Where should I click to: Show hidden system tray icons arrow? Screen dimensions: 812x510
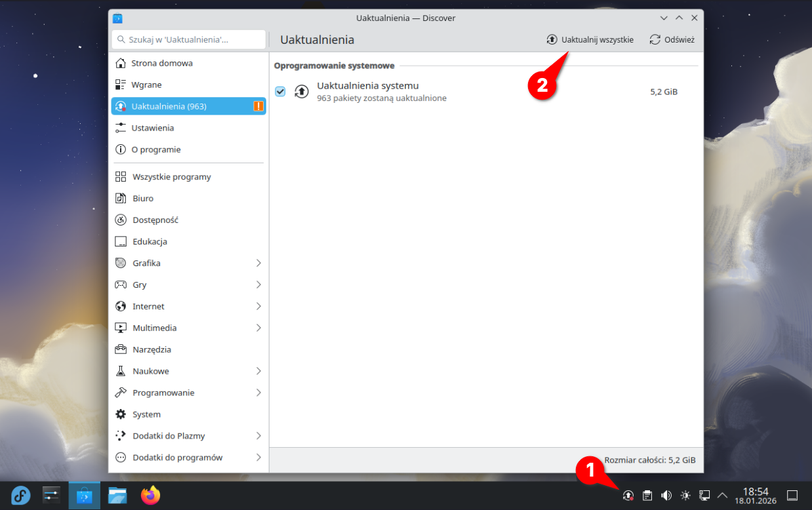[x=723, y=496]
